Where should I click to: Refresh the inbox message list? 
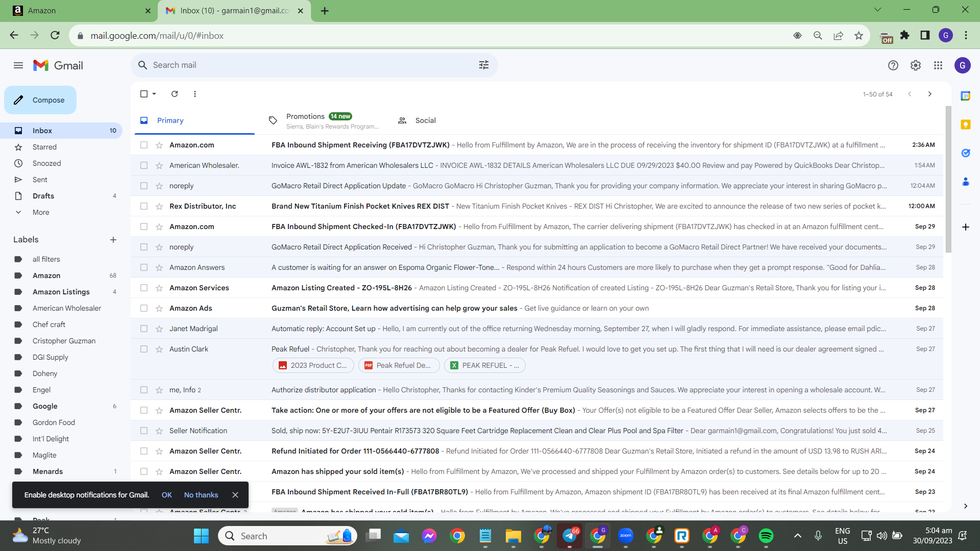click(x=175, y=94)
